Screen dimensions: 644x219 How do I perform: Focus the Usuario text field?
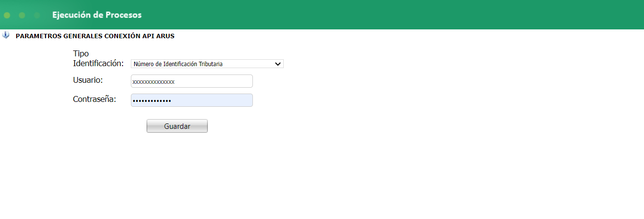click(x=192, y=81)
